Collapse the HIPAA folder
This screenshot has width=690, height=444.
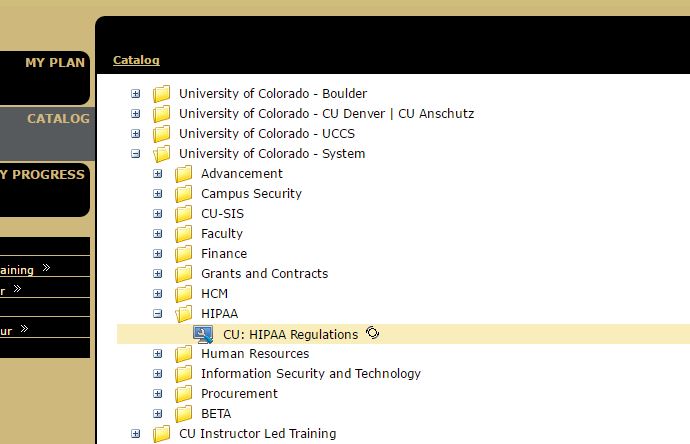tap(158, 314)
